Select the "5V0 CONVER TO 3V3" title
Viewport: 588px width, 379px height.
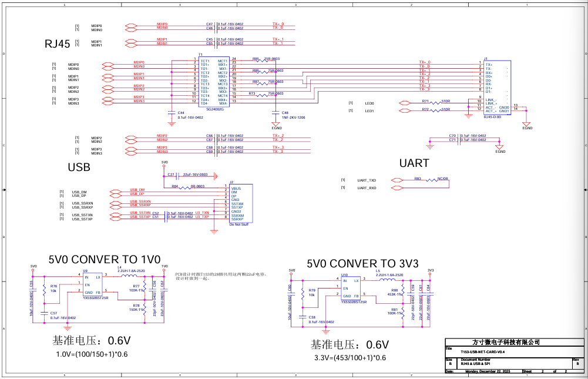pos(362,264)
